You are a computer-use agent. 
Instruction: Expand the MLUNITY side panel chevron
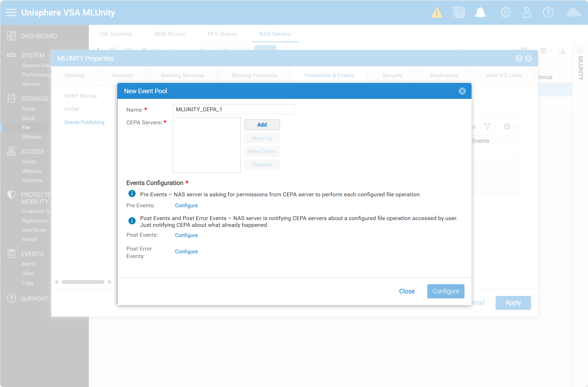581,50
